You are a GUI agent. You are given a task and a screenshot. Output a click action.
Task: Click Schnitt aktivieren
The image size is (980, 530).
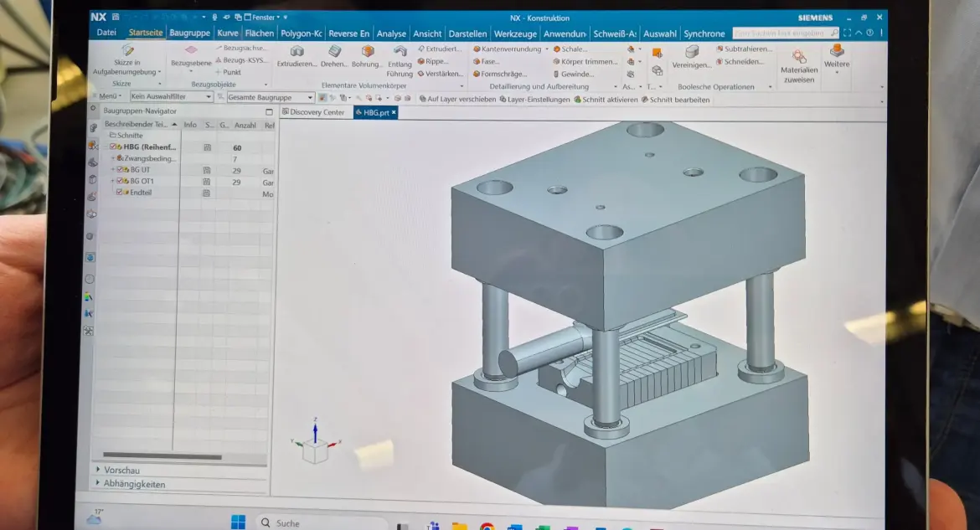pyautogui.click(x=606, y=99)
